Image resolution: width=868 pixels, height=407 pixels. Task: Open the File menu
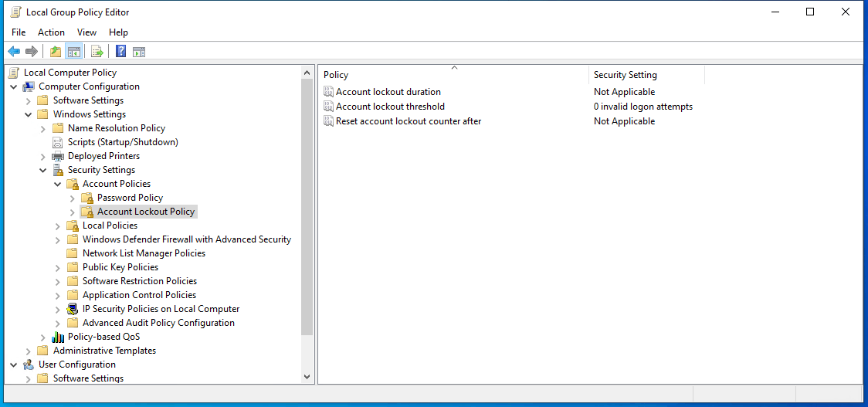pyautogui.click(x=19, y=32)
